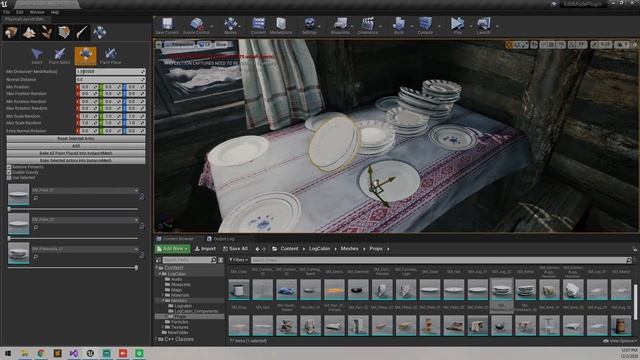Select the Foliage mode icon
640x360 pixels.
pos(47,32)
